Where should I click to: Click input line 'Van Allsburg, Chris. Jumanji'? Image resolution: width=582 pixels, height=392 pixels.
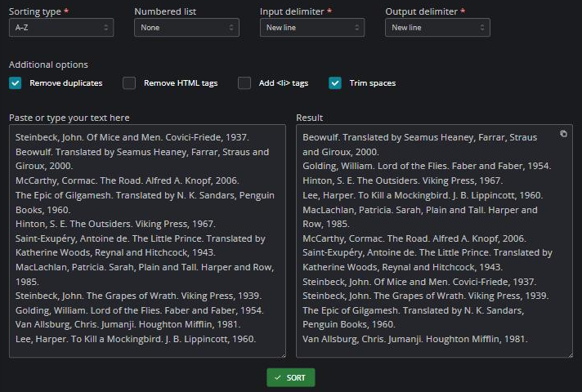tap(128, 324)
